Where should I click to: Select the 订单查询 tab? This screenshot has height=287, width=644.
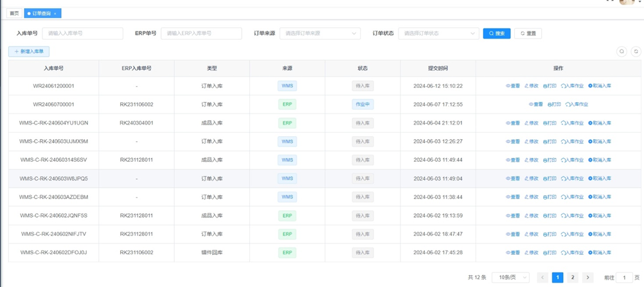tap(40, 13)
